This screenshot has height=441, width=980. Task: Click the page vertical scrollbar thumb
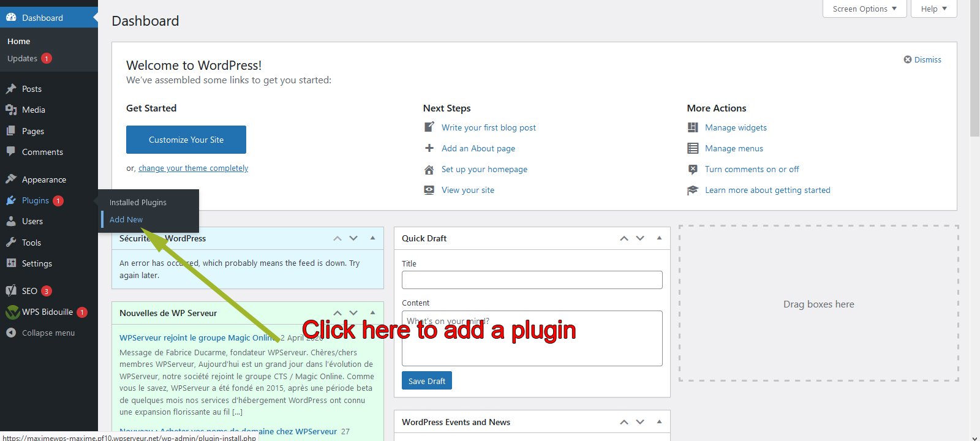click(x=974, y=67)
